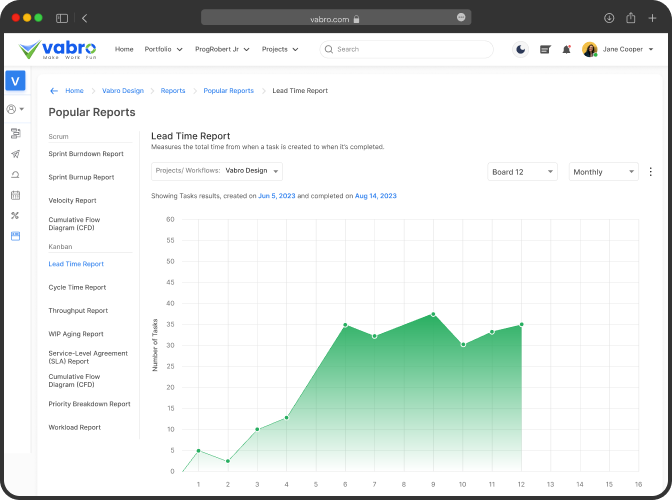Click the blue V workspace icon
This screenshot has width=672, height=500.
click(15, 81)
